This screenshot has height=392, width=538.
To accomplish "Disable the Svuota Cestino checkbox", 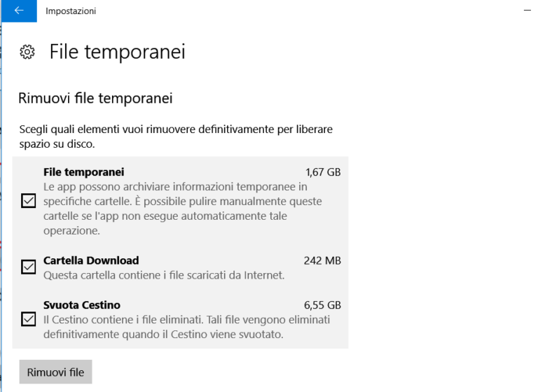I will (x=29, y=319).
